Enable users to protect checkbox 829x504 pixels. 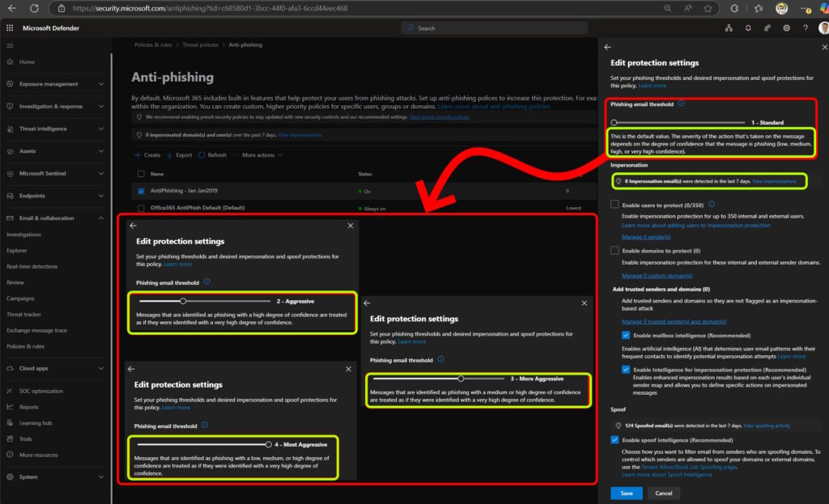[615, 205]
